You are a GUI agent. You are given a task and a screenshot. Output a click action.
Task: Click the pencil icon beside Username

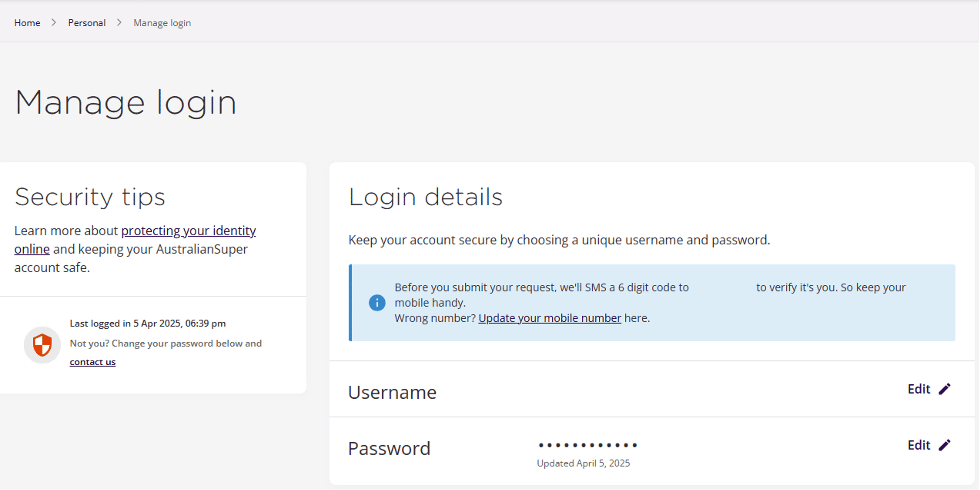pyautogui.click(x=944, y=389)
